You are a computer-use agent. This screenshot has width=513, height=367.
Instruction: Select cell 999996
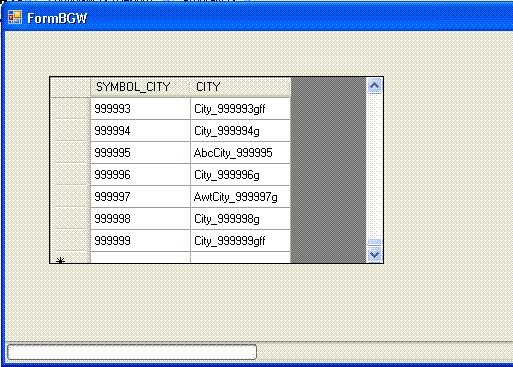click(x=140, y=175)
